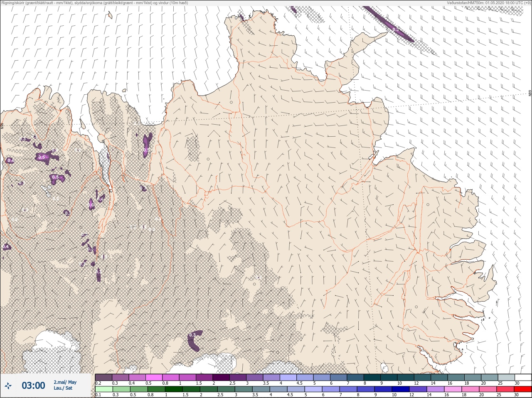Pick the bright red 30 legend swatch
Screen dimensions: 532x398
point(523,389)
